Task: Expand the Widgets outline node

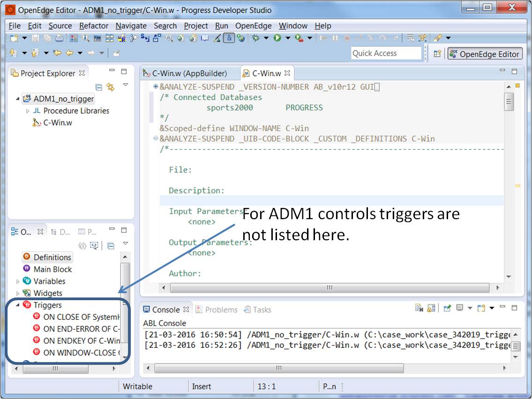Action: 18,293
